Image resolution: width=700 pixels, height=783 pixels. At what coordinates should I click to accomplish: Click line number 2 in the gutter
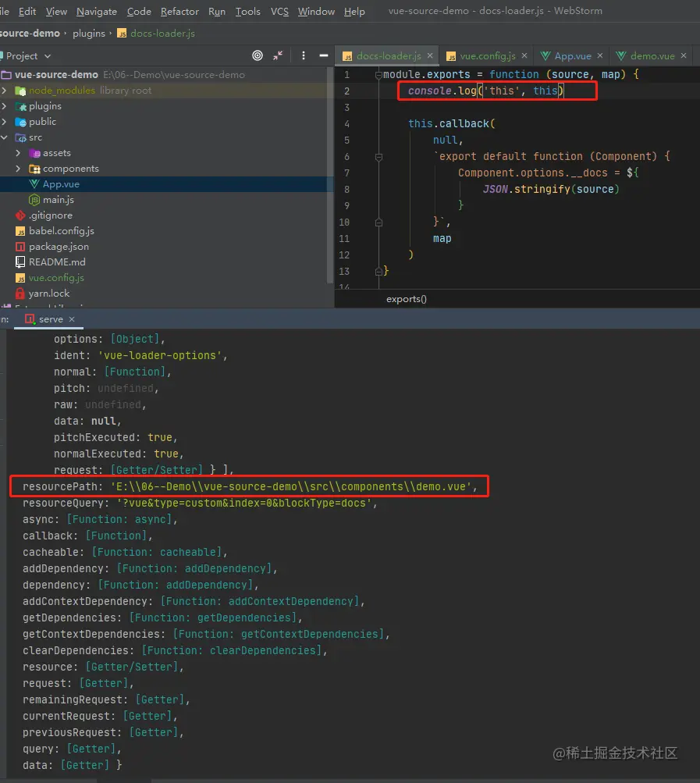point(346,91)
